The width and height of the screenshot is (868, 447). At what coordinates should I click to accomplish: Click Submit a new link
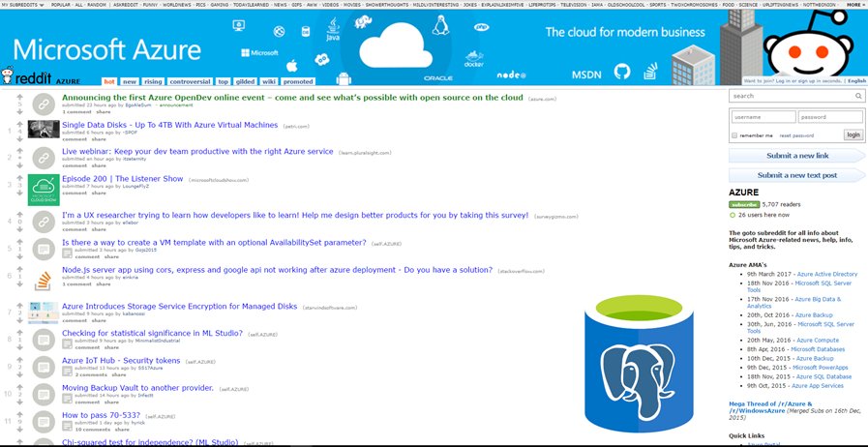click(x=797, y=156)
